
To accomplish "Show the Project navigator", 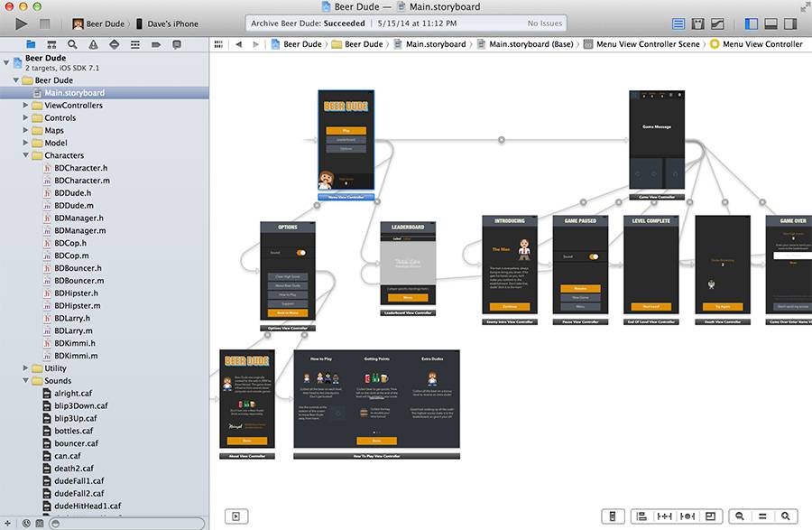I will 31,44.
